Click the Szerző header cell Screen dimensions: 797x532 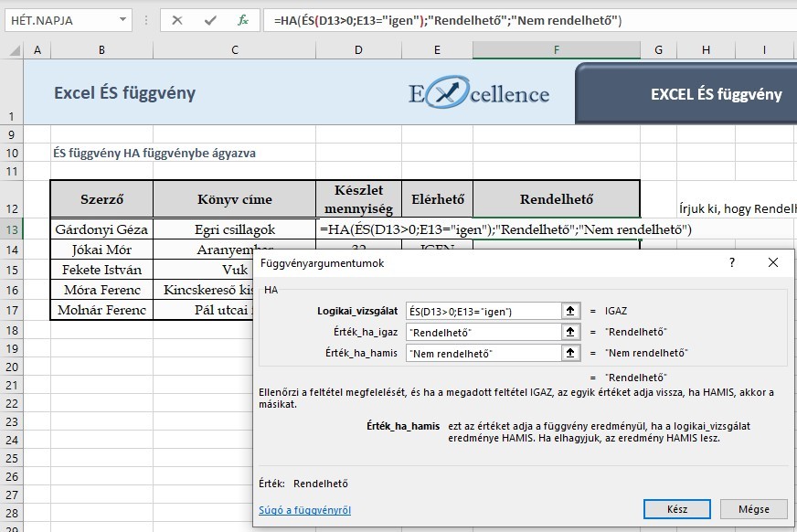[101, 199]
